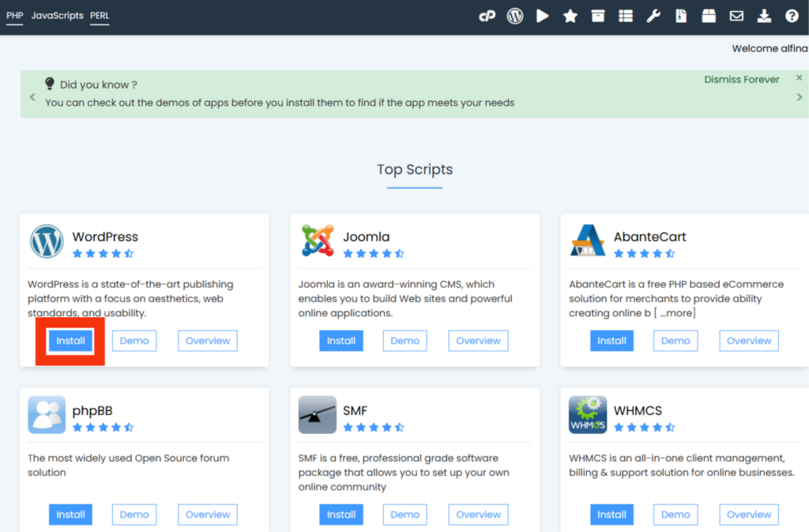Open email settings envelope icon

tap(736, 16)
